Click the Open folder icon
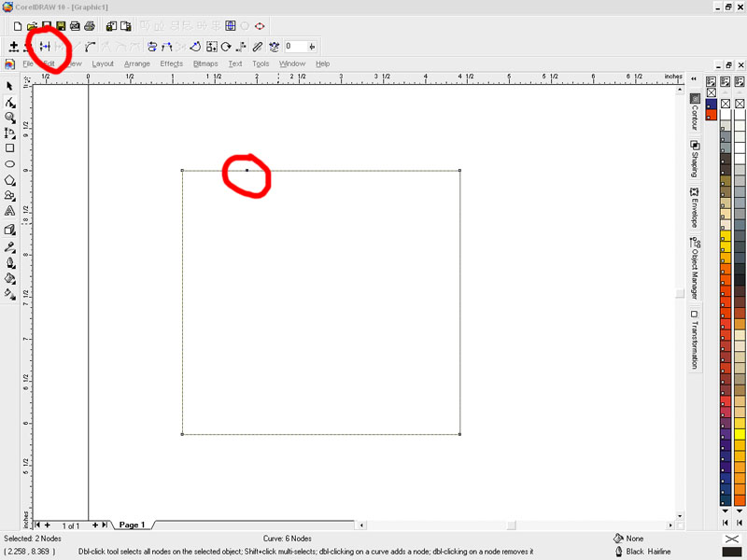 (x=32, y=26)
